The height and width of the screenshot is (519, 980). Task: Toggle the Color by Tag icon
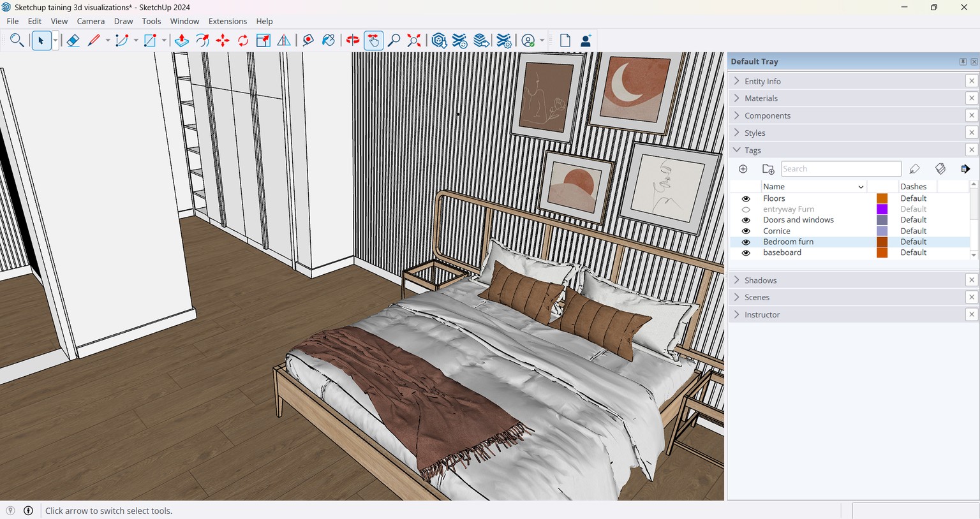pos(940,169)
